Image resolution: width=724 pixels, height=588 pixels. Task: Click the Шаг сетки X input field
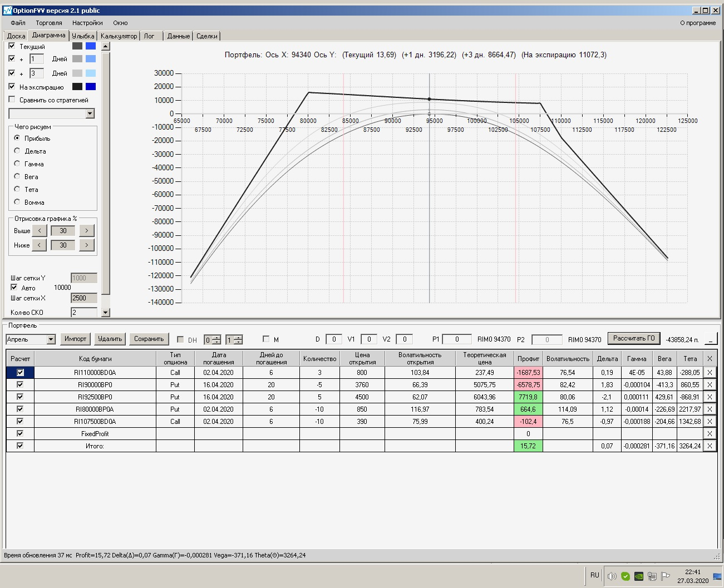point(84,298)
